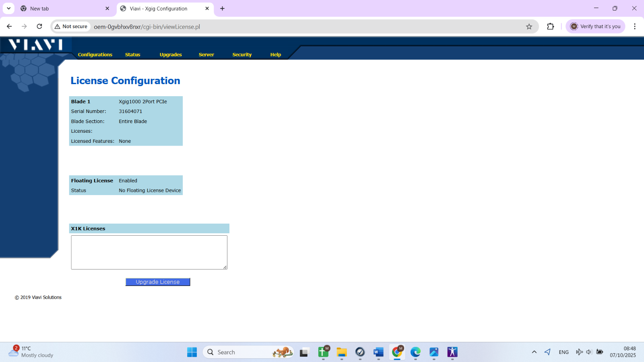Click the No Floating License Device status
Screen dimensions: 644x362
coord(150,191)
